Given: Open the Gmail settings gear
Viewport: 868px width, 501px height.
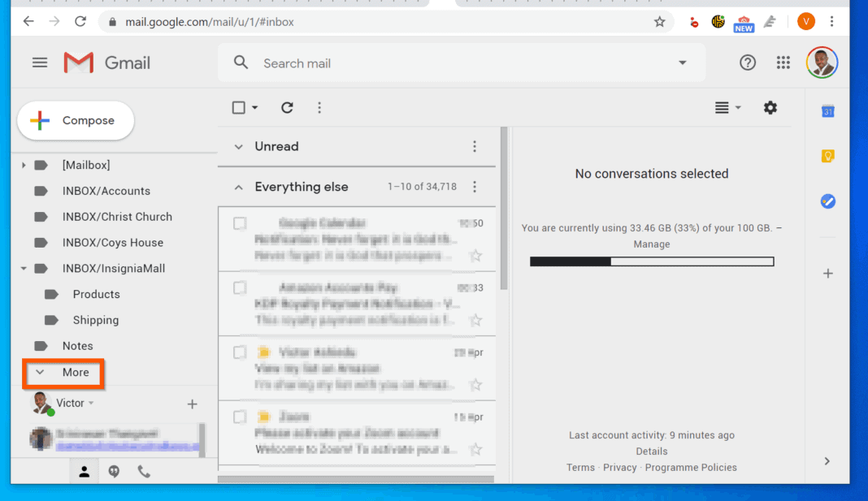Looking at the screenshot, I should (770, 107).
